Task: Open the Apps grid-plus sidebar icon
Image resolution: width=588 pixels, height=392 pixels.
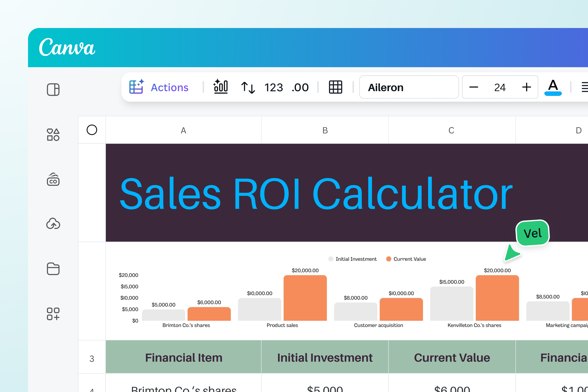Action: coord(53,314)
